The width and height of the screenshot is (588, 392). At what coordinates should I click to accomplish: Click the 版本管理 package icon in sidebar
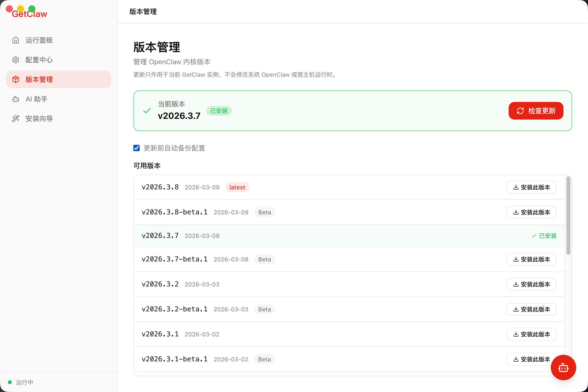(15, 79)
